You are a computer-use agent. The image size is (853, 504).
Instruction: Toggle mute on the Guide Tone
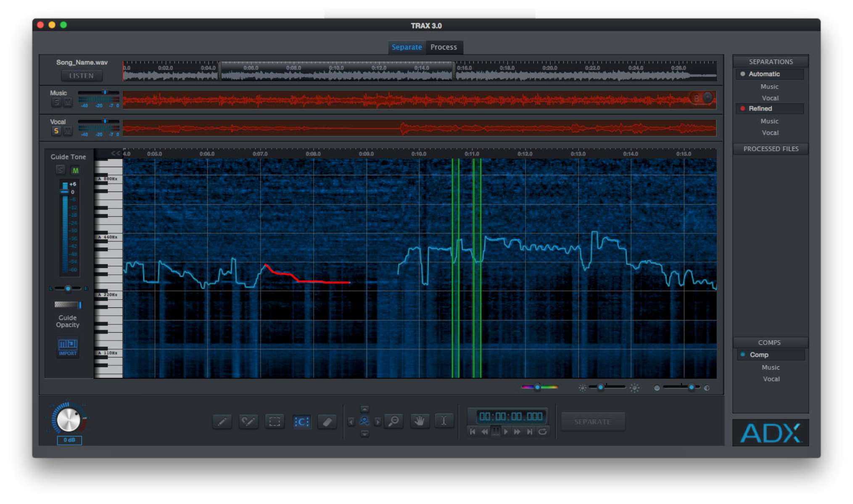[x=75, y=170]
